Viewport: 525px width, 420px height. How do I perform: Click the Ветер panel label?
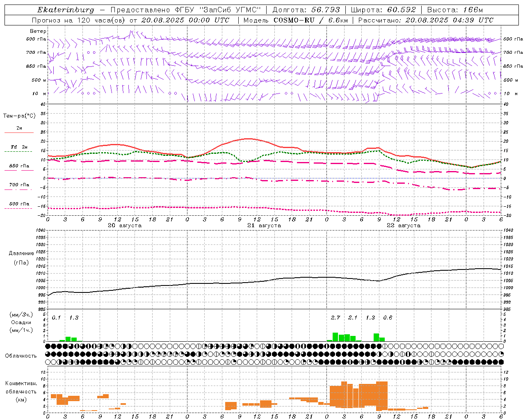tap(38, 31)
